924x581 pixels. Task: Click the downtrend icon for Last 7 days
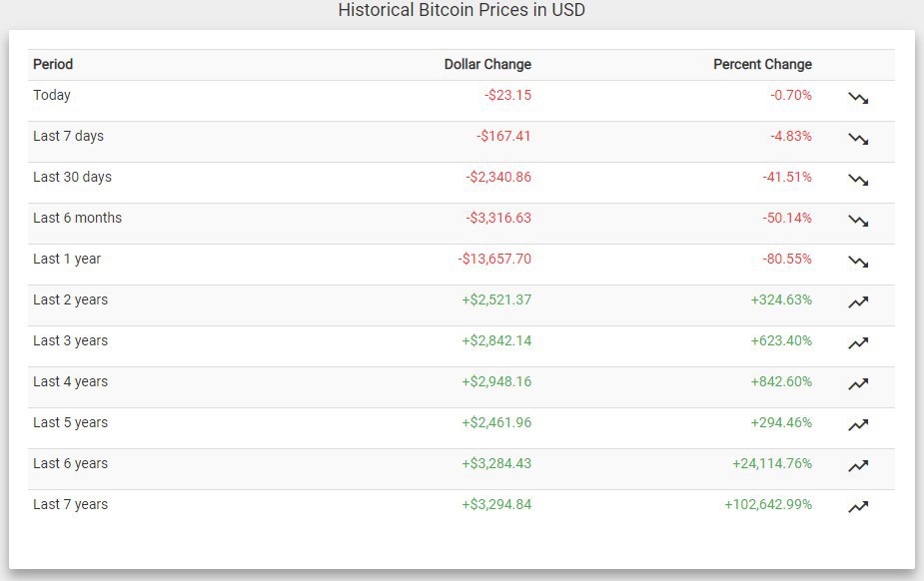click(x=858, y=139)
